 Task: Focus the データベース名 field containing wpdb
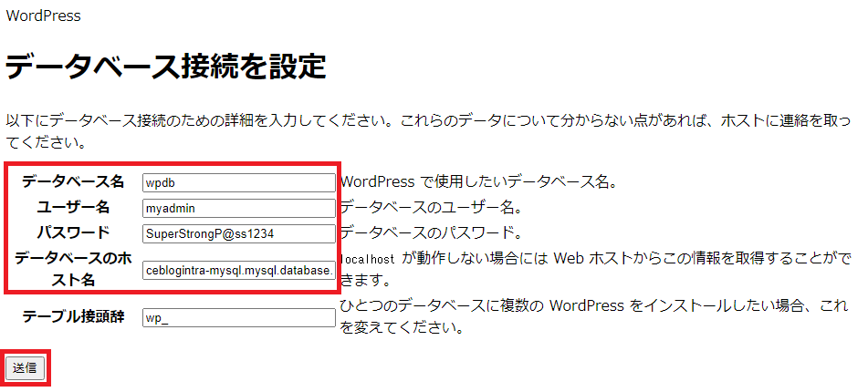point(239,182)
